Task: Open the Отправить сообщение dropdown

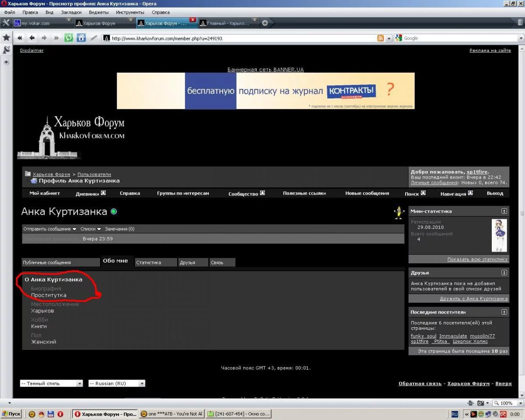Action: pos(50,229)
